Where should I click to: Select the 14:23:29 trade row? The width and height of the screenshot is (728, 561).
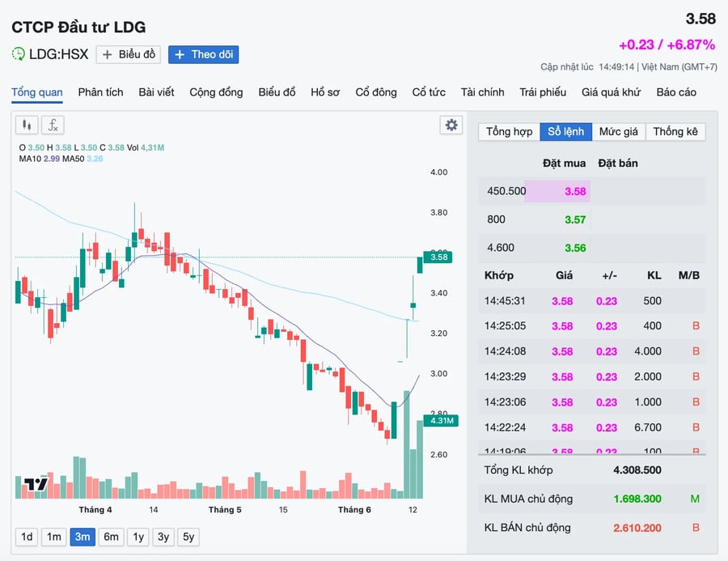pyautogui.click(x=592, y=376)
